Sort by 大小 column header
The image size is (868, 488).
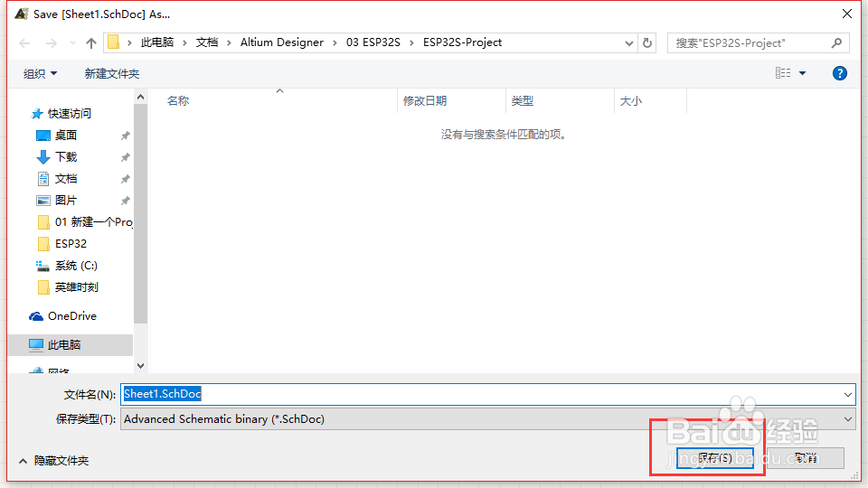point(630,100)
